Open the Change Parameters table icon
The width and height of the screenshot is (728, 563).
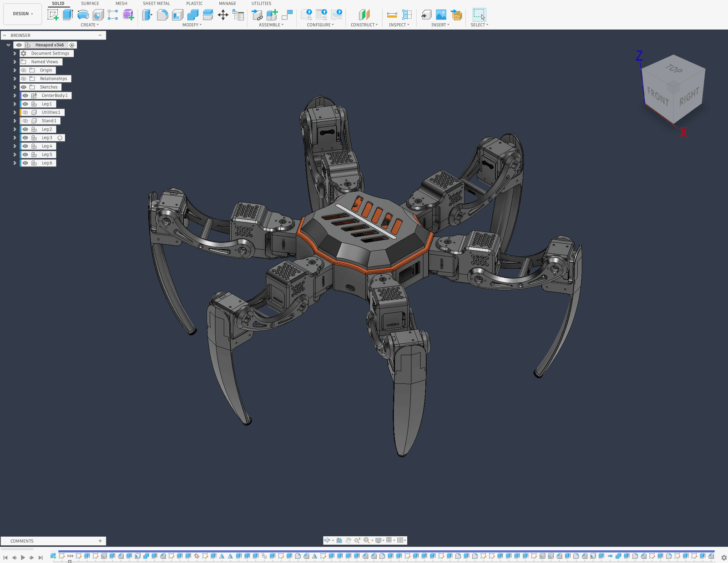click(x=238, y=15)
